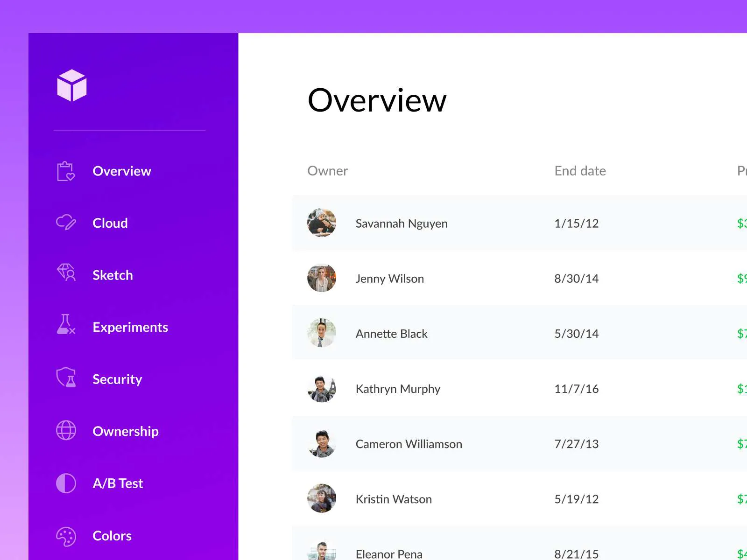Sort by the End date column header
Image resolution: width=747 pixels, height=560 pixels.
pos(580,171)
